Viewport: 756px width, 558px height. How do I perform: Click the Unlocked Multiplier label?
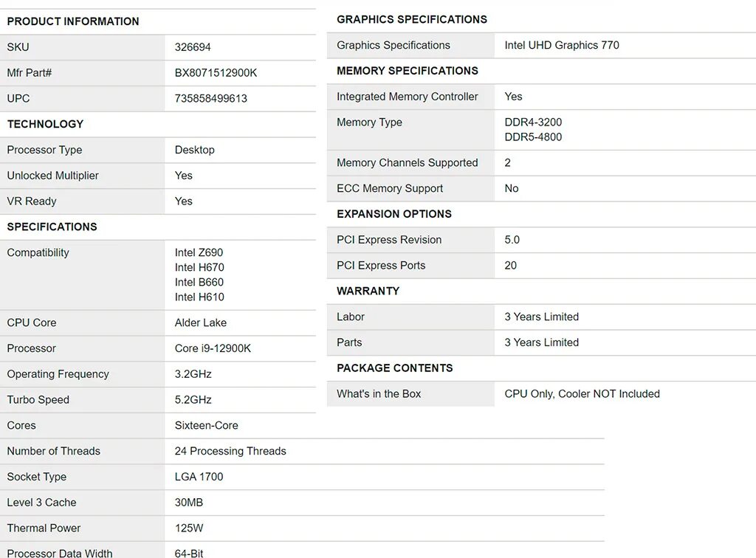click(x=52, y=176)
